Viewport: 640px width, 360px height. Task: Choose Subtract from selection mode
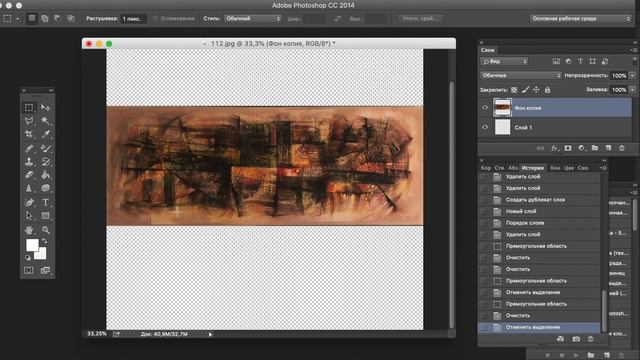pos(58,18)
